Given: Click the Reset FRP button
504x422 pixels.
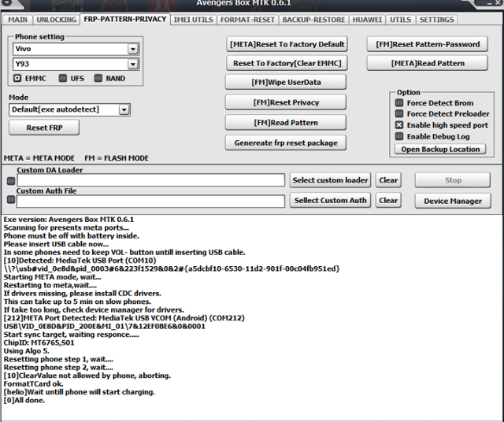Looking at the screenshot, I should pyautogui.click(x=44, y=128).
